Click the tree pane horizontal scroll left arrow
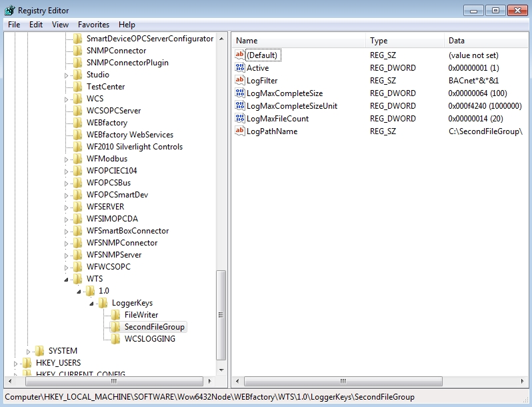This screenshot has width=532, height=407. tap(10, 381)
